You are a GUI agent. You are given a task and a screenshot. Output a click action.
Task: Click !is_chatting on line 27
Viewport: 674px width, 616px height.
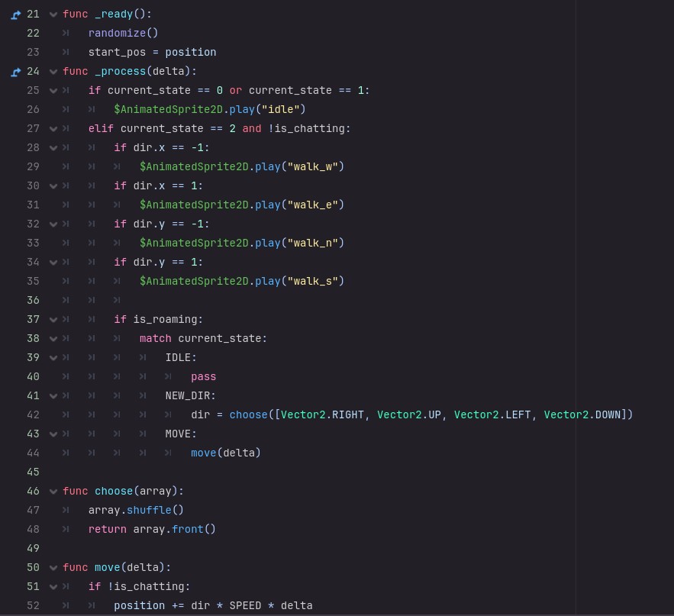(x=307, y=128)
